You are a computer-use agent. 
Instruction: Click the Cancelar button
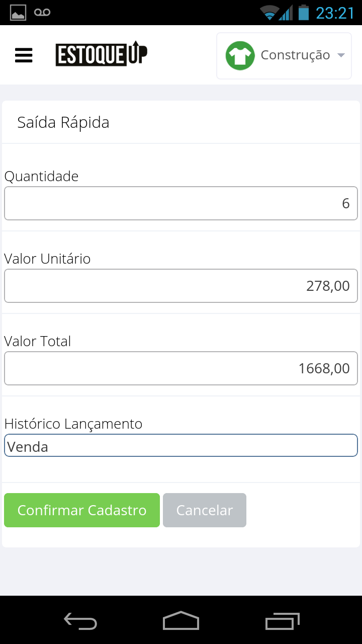[205, 510]
